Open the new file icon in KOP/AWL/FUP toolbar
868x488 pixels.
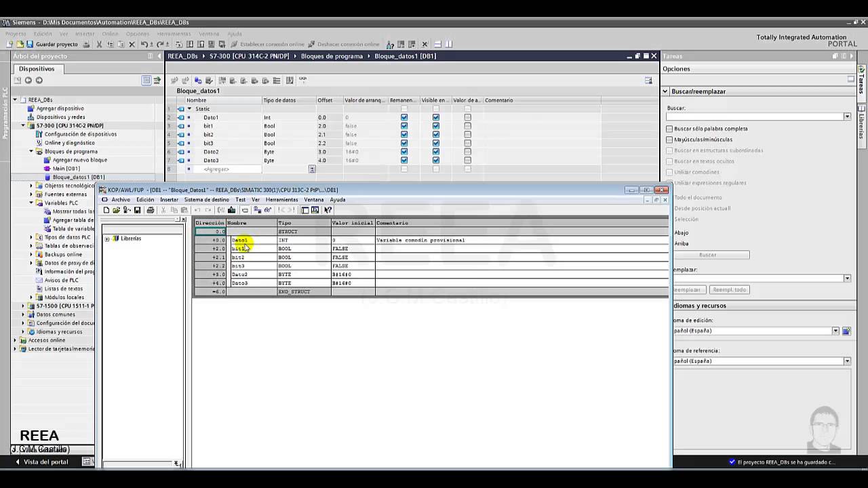[106, 210]
